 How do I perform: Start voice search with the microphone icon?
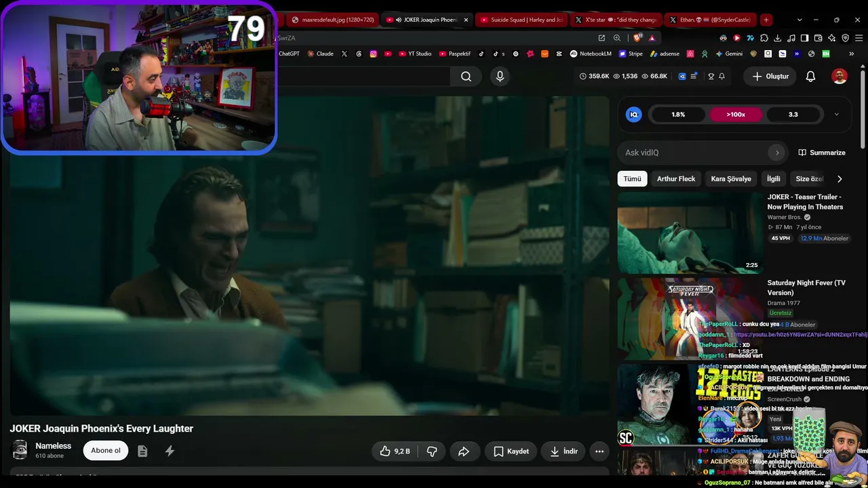point(500,77)
